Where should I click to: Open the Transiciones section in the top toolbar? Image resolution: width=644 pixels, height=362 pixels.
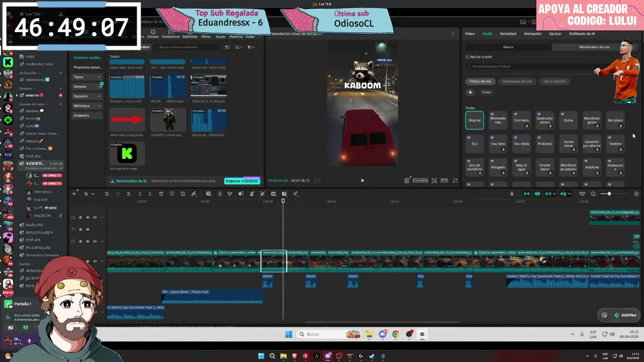point(171,37)
